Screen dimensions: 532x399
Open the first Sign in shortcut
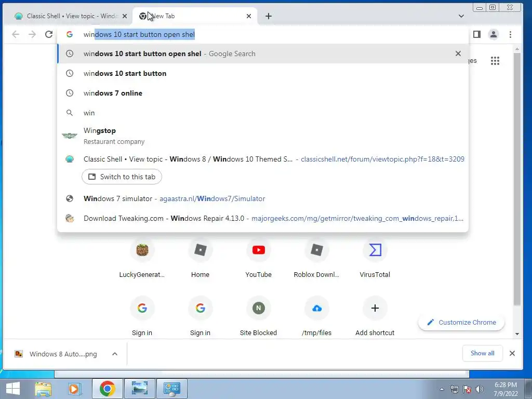[x=142, y=315]
